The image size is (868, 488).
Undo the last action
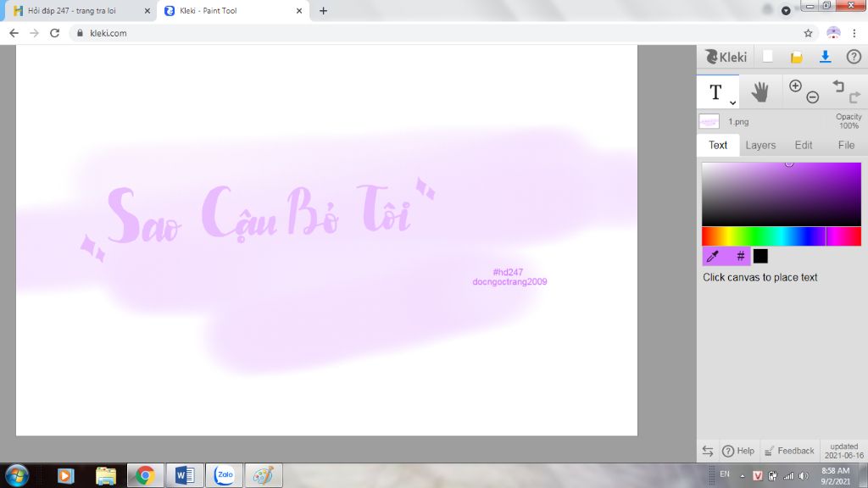point(838,86)
